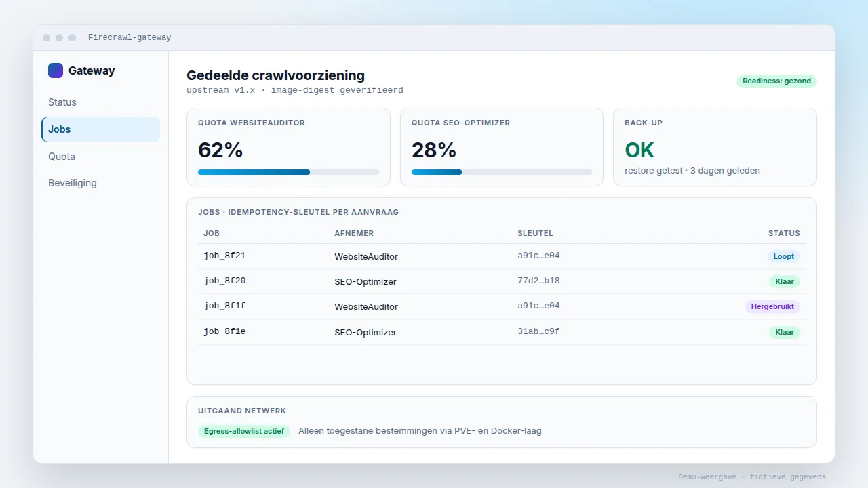Viewport: 868px width, 488px height.
Task: Click the 'upstream v1.x · image-digest geverifieerd' subtitle
Action: (295, 90)
